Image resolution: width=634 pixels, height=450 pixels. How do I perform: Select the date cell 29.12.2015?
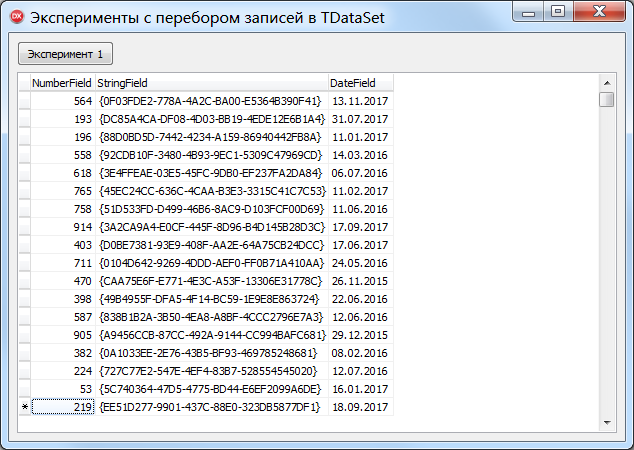click(x=360, y=335)
